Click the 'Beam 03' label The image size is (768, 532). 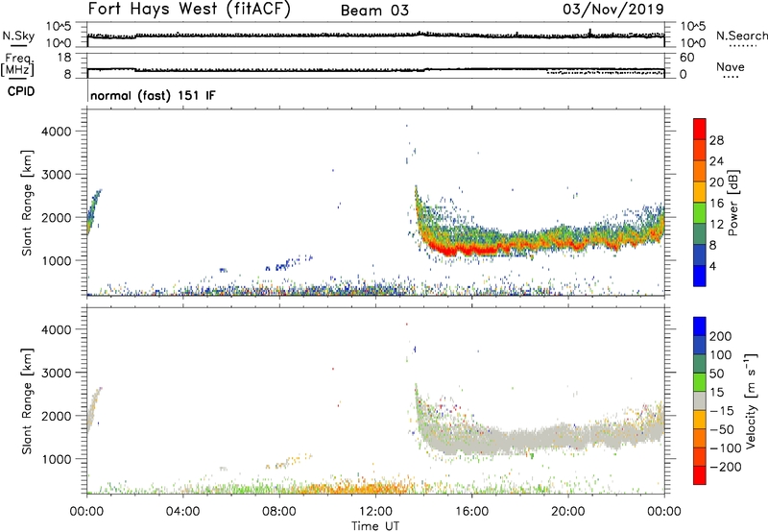374,11
